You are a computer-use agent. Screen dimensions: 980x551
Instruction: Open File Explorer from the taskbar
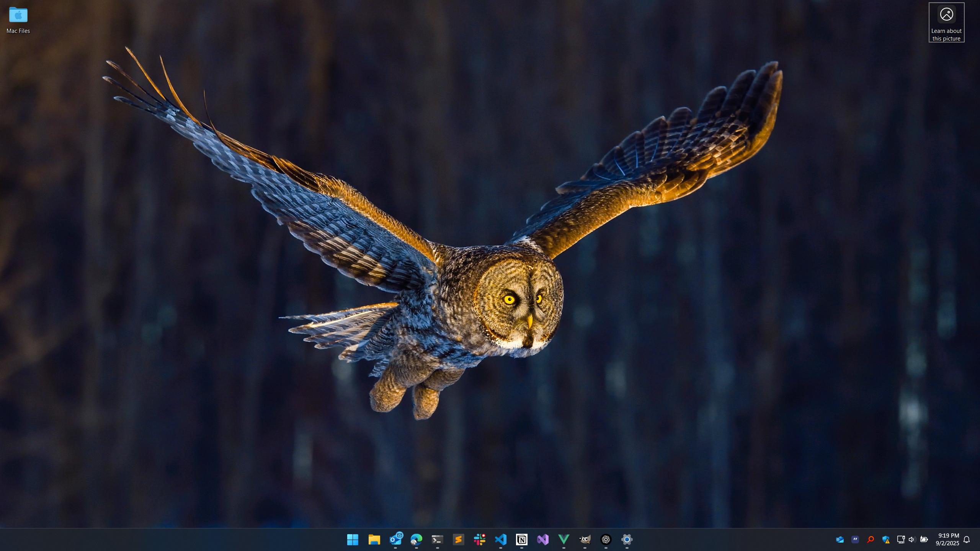pyautogui.click(x=374, y=540)
